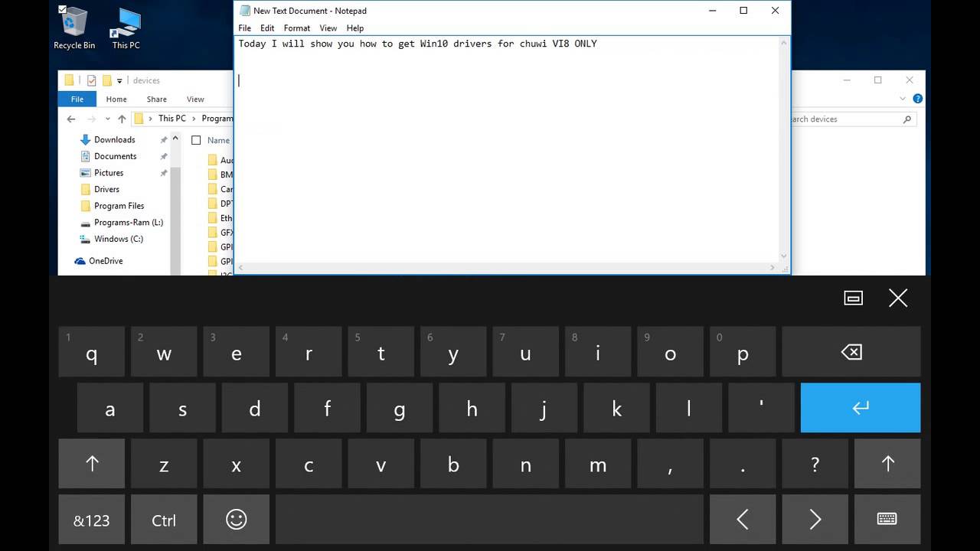Select Documents in the navigation pane

click(x=115, y=156)
